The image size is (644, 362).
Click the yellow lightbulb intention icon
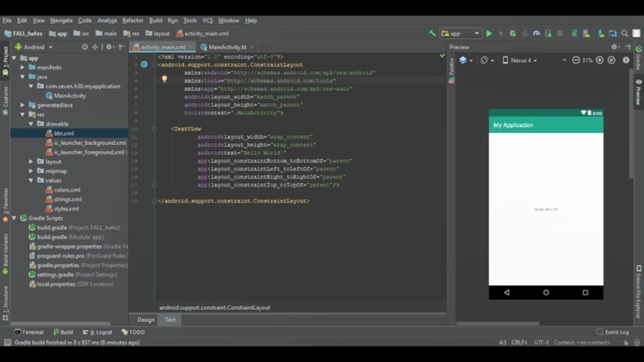click(x=164, y=79)
